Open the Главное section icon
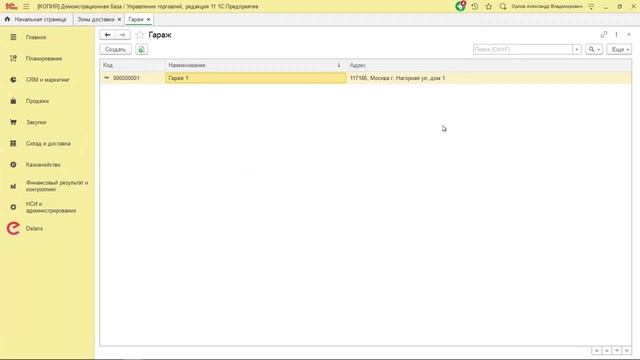The height and width of the screenshot is (360, 640). click(13, 37)
